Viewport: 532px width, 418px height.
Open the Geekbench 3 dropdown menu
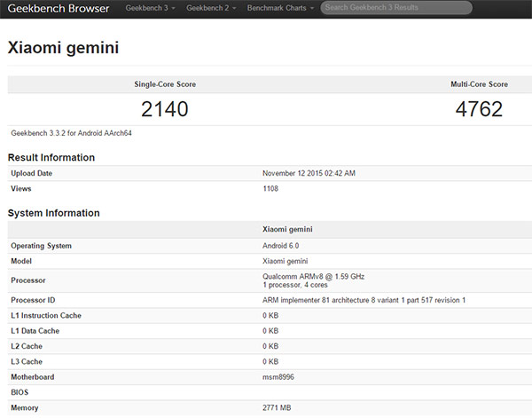click(150, 8)
